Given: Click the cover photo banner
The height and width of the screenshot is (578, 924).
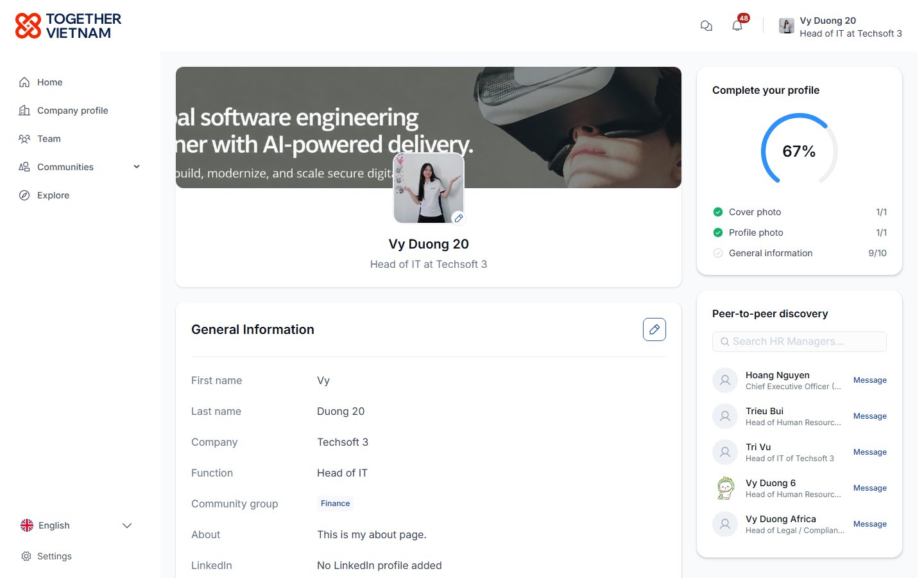Looking at the screenshot, I should (x=429, y=127).
